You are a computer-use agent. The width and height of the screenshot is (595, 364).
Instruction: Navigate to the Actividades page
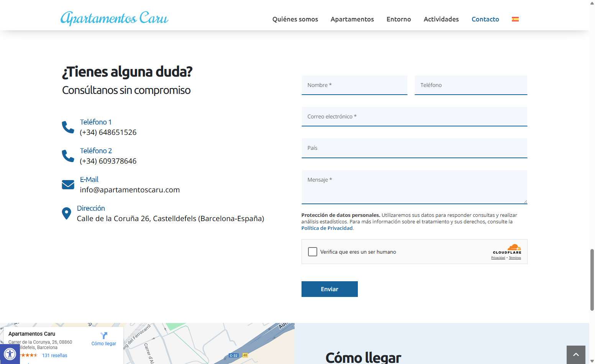(441, 19)
